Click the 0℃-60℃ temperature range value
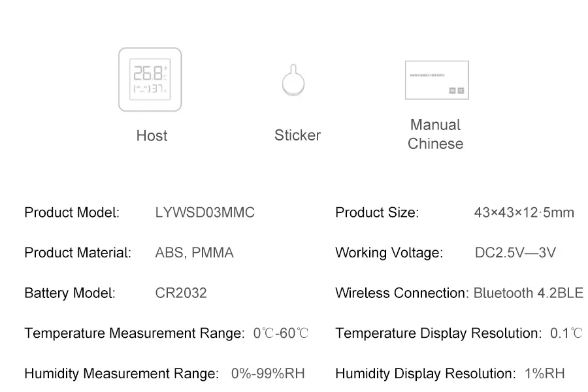Image resolution: width=588 pixels, height=392 pixels. pyautogui.click(x=280, y=333)
